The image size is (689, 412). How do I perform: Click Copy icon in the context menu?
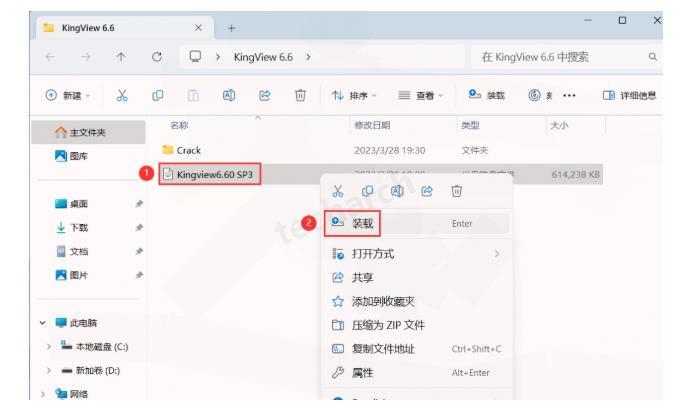tap(367, 191)
